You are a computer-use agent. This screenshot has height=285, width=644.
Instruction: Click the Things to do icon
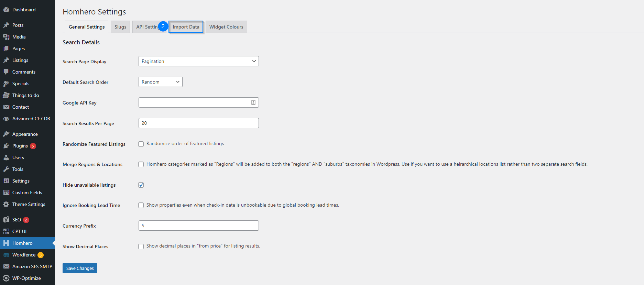pos(6,95)
